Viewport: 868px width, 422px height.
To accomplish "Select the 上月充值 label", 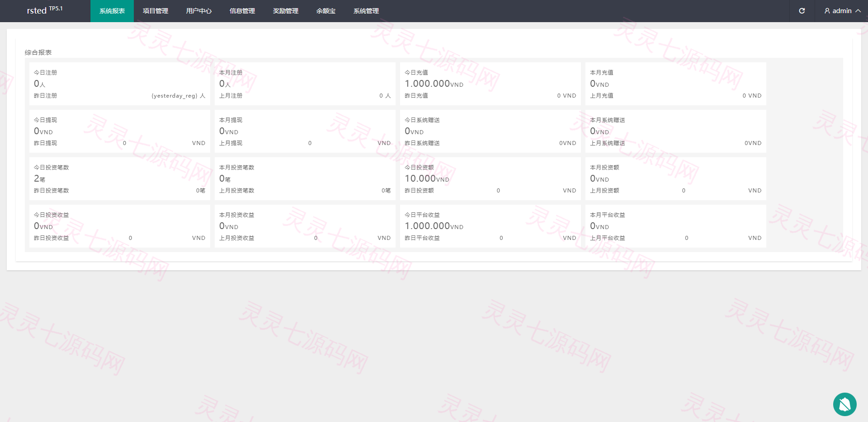I will (x=602, y=95).
